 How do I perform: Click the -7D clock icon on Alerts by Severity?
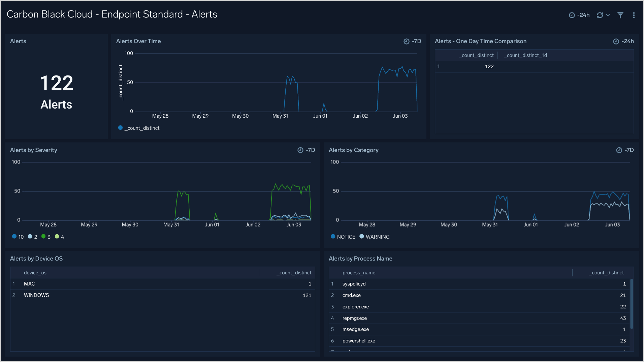pos(300,150)
